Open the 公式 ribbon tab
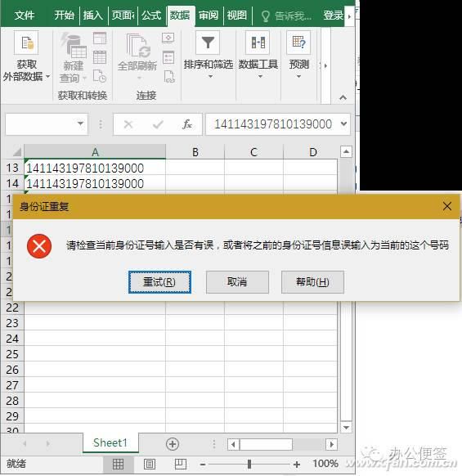This screenshot has width=462, height=476. [151, 15]
